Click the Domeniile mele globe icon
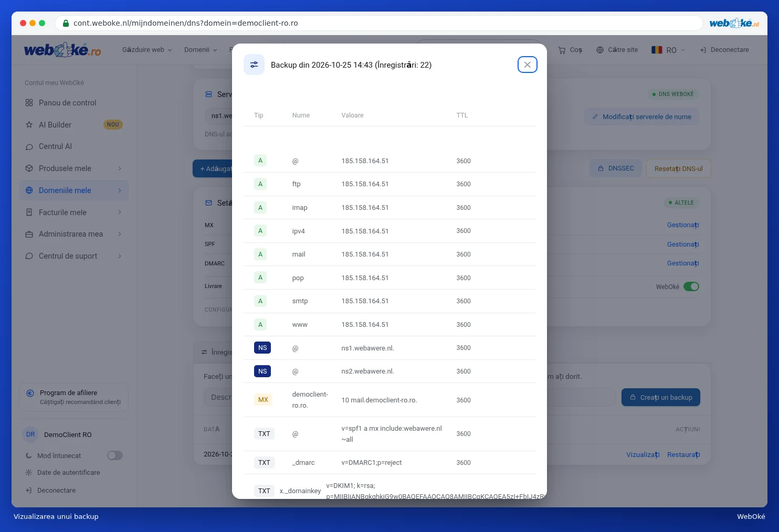This screenshot has height=532, width=779. [29, 190]
